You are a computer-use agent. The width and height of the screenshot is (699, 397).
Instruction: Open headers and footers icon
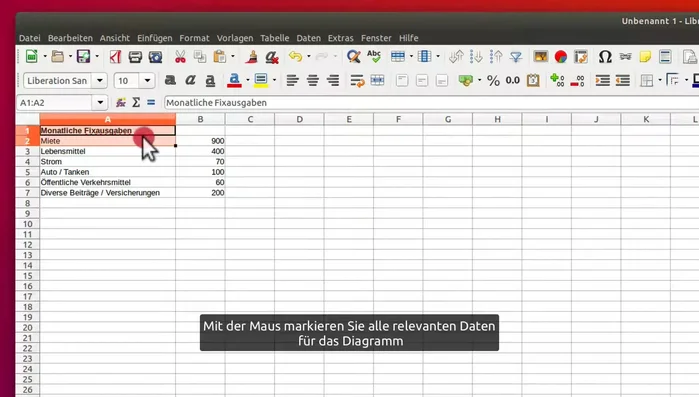click(x=665, y=57)
